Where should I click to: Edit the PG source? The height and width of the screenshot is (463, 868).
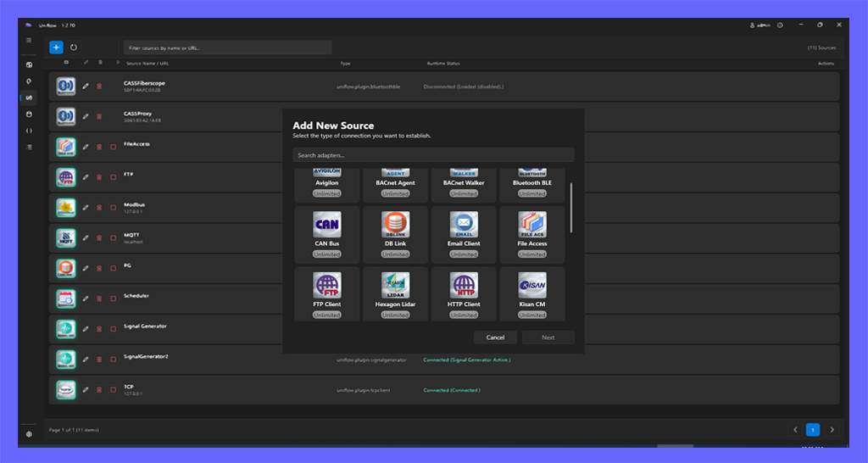point(86,269)
